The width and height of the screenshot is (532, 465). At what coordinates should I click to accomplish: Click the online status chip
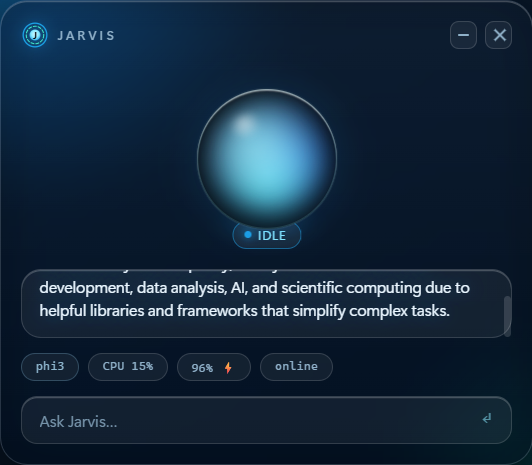click(296, 367)
